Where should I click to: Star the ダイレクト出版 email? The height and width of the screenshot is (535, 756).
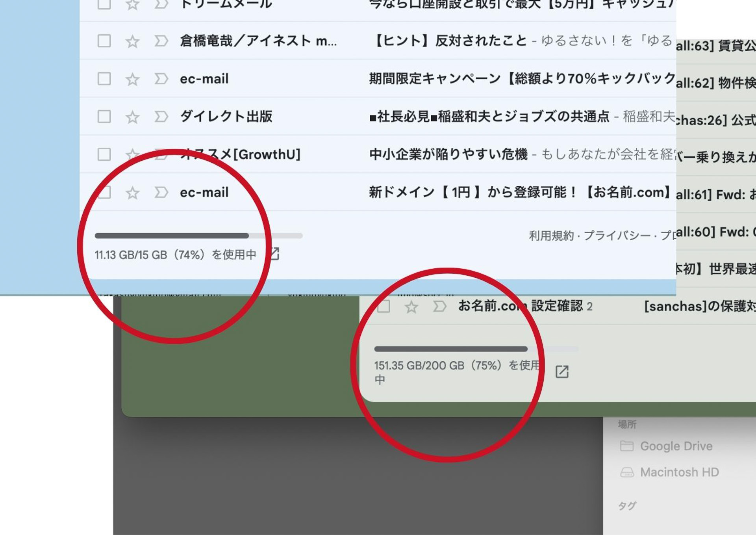click(132, 117)
